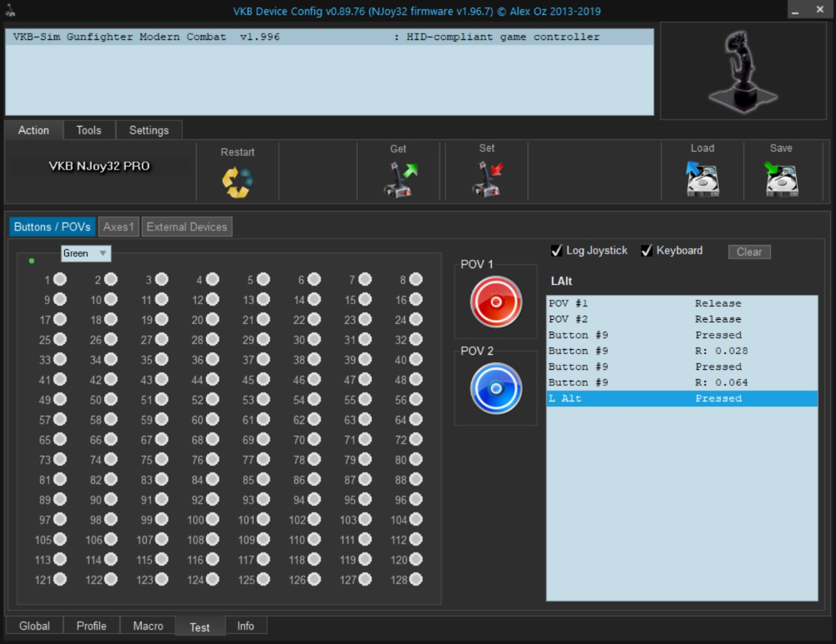Uncheck the Log Joystick checkbox

coord(557,250)
